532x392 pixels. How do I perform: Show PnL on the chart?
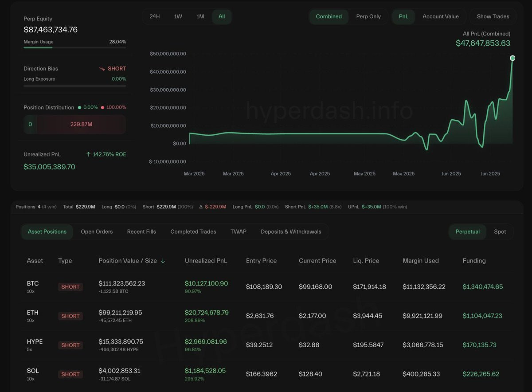[x=403, y=16]
